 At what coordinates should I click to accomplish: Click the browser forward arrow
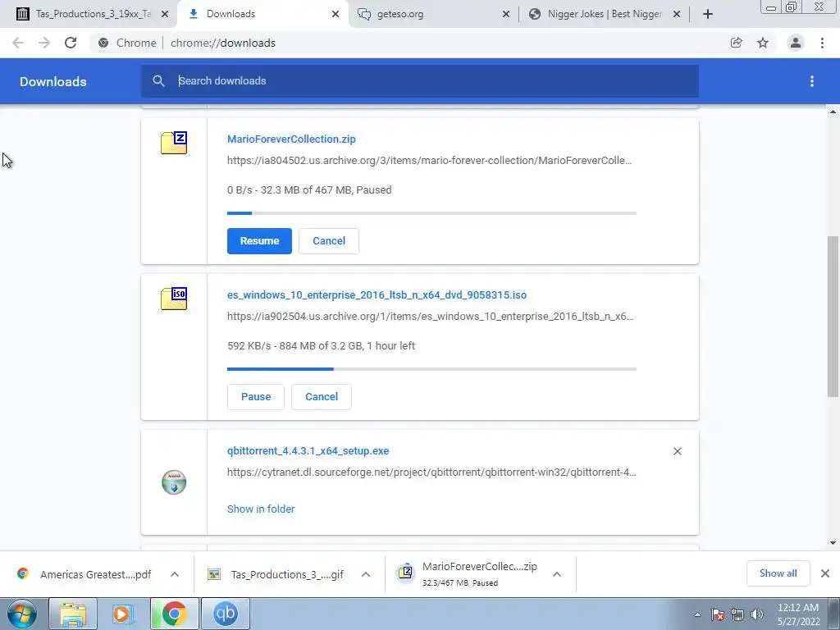tap(44, 43)
